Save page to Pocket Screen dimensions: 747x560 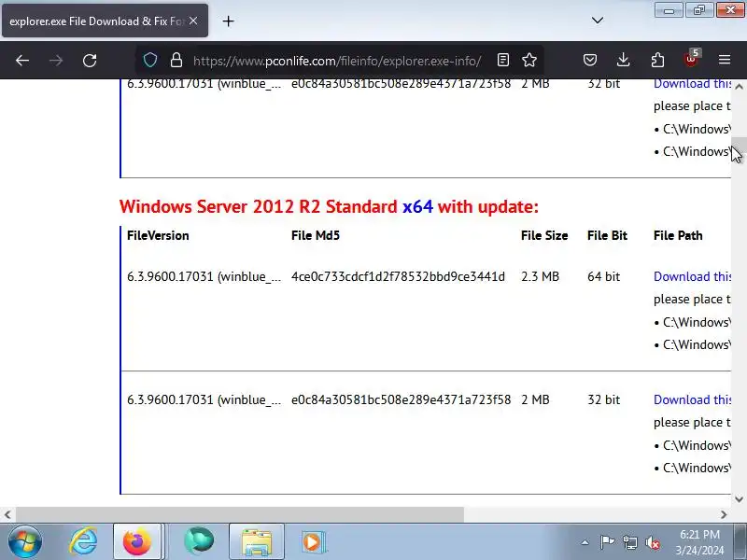point(590,60)
